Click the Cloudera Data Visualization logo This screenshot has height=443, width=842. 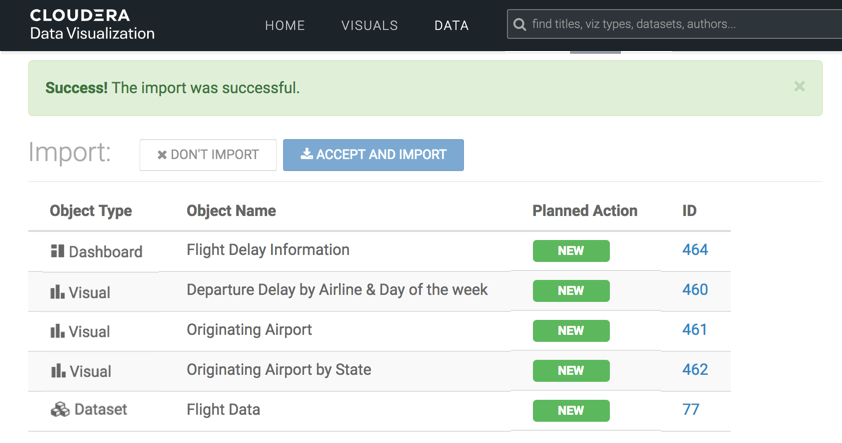[92, 25]
